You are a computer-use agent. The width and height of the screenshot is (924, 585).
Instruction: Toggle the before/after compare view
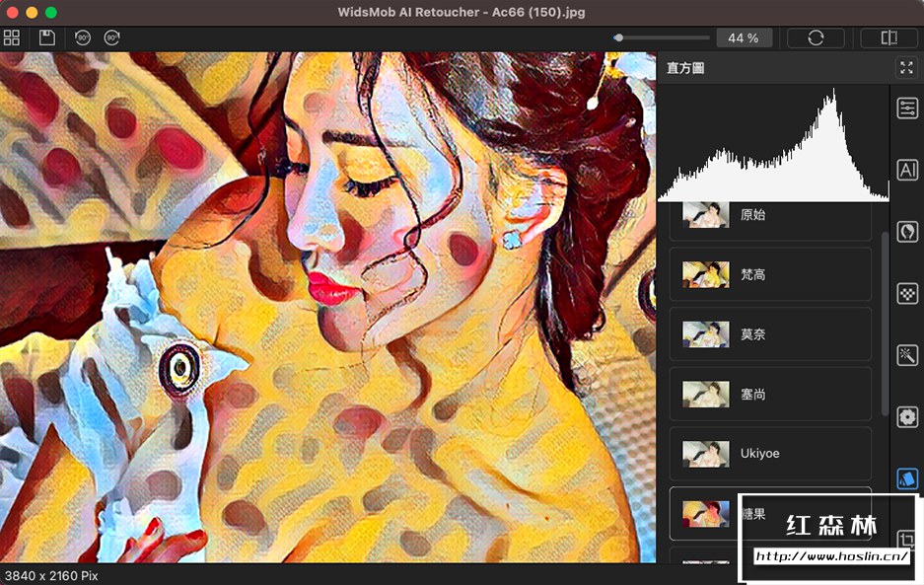888,37
